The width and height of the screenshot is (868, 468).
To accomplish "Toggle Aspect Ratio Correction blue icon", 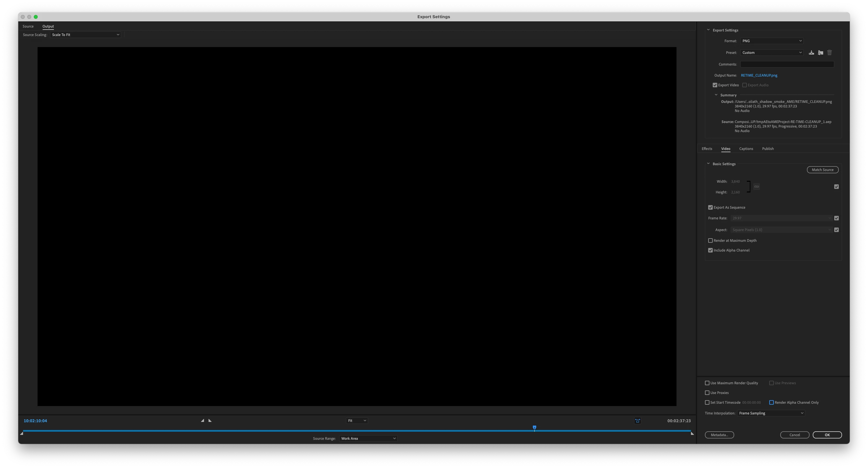I will coord(638,421).
